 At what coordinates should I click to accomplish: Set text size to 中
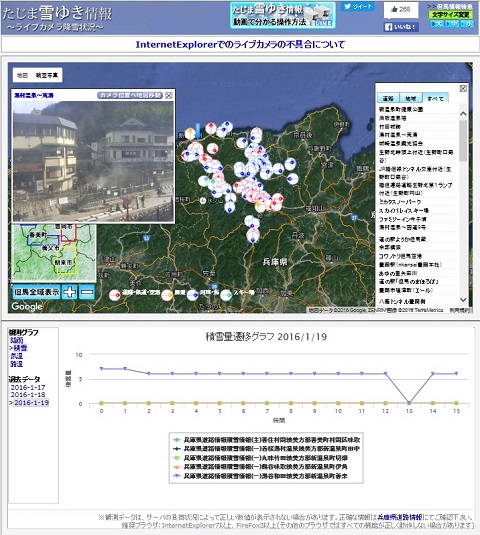click(452, 24)
